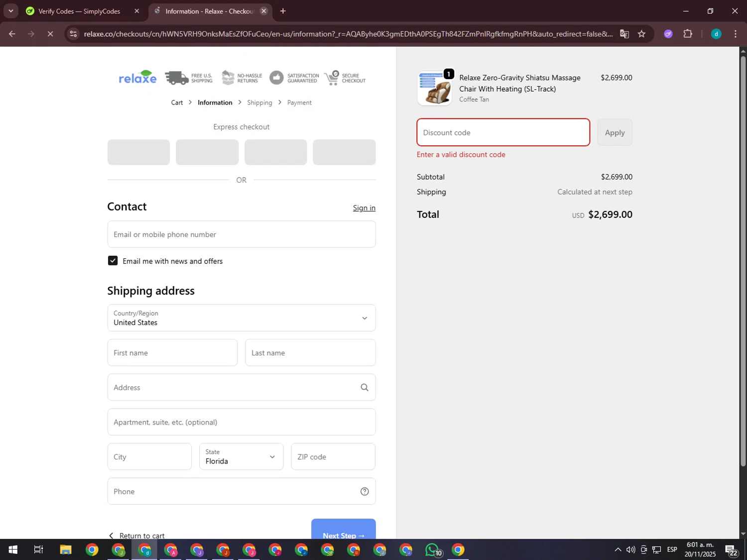
Task: Click the phone help question mark icon
Action: click(365, 491)
